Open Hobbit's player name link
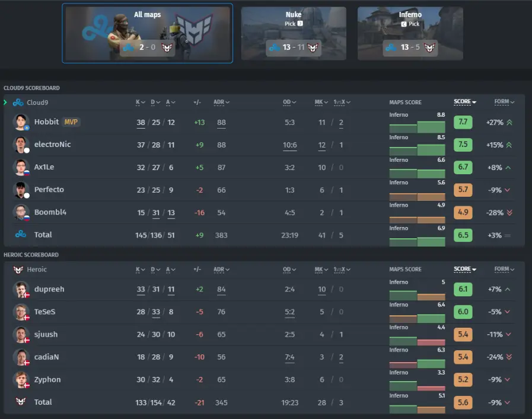The image size is (532, 419). tap(46, 121)
